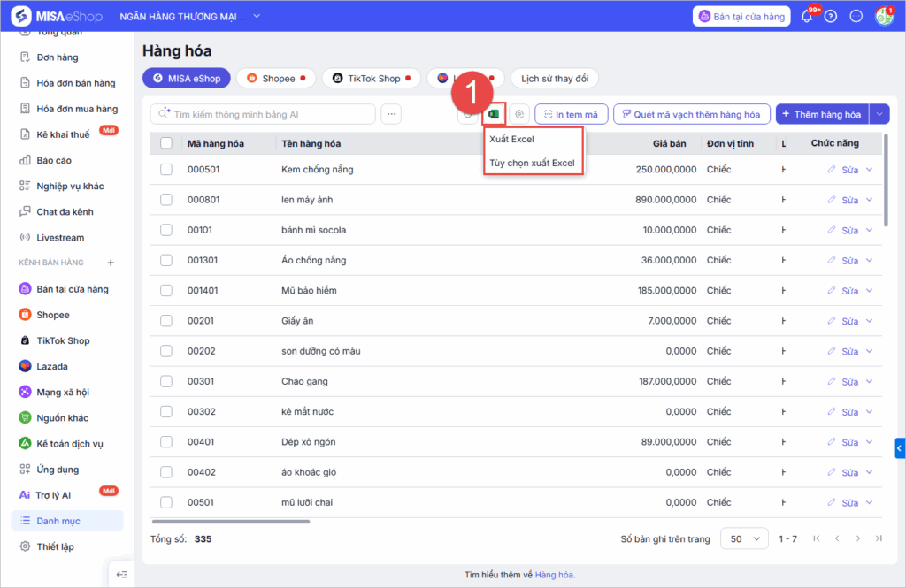Image resolution: width=906 pixels, height=588 pixels.
Task: Open the user avatar menu
Action: click(x=884, y=16)
